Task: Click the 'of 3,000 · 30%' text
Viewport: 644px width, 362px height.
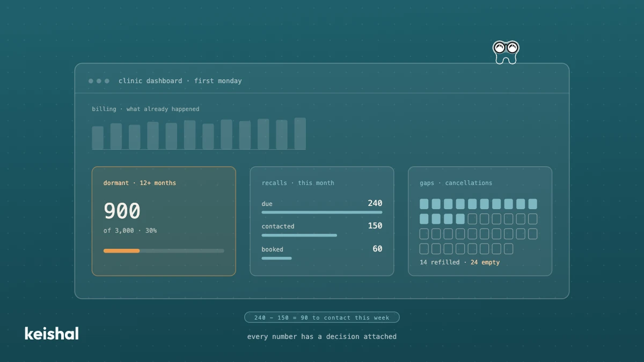Action: (130, 231)
